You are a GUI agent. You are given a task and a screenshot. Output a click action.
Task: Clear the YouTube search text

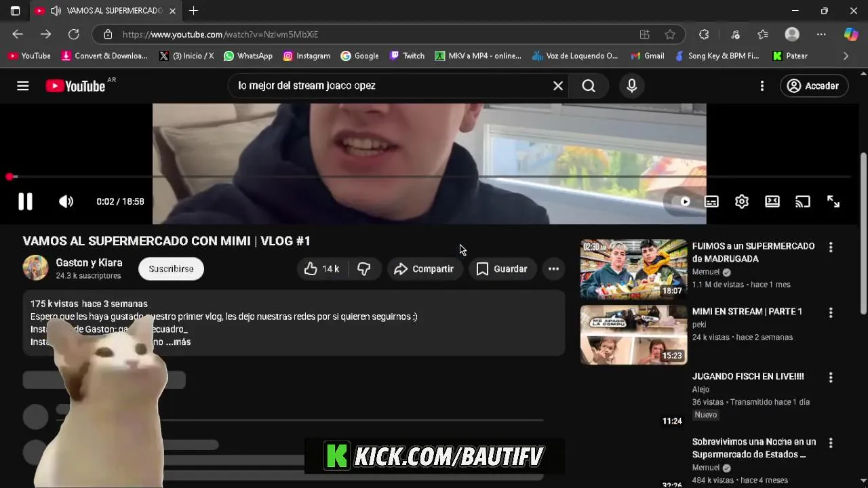point(558,86)
